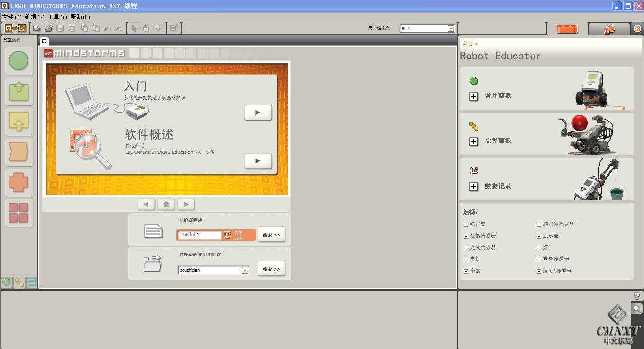Select the Pan hand tool
Viewport: 644px width, 349px height.
(146, 28)
